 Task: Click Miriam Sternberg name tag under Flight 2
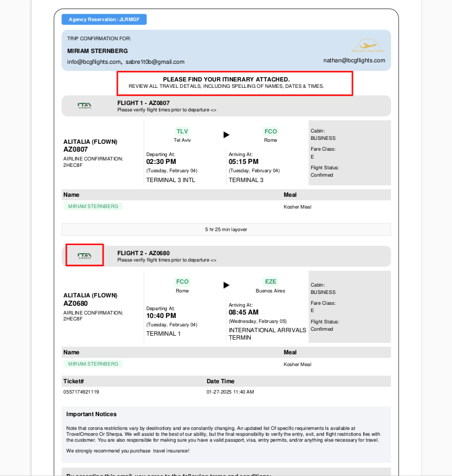pos(93,364)
